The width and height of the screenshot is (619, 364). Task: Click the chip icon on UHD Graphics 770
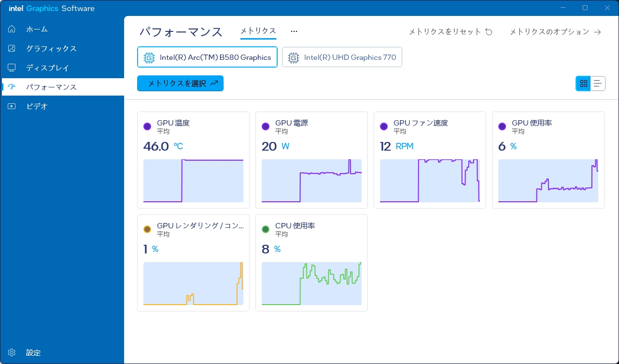coord(293,57)
